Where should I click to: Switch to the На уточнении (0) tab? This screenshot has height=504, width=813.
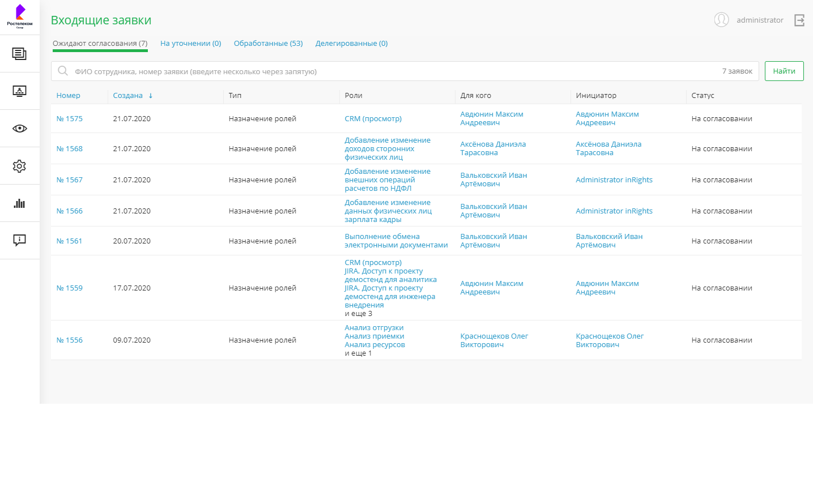(190, 44)
